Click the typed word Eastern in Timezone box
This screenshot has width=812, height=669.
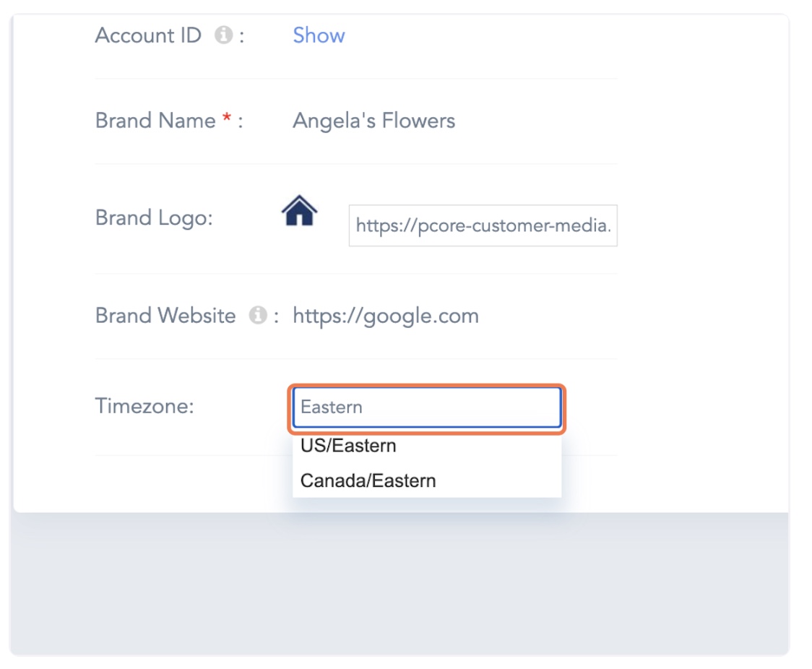click(x=332, y=407)
